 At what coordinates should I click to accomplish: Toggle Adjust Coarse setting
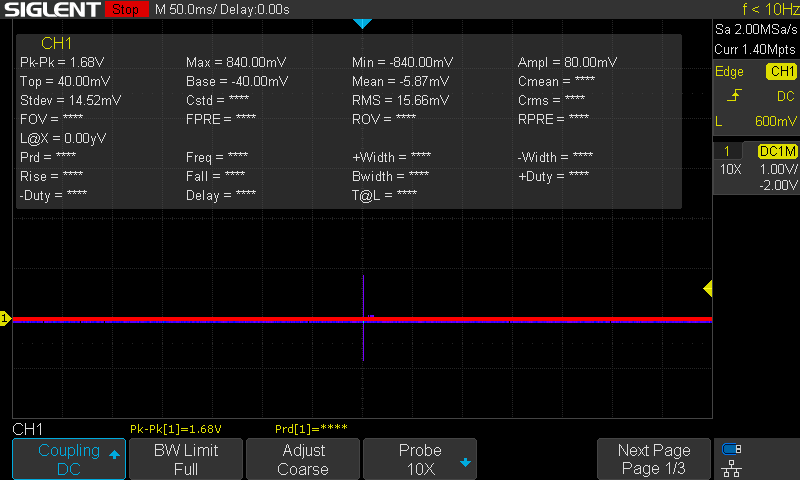click(303, 459)
